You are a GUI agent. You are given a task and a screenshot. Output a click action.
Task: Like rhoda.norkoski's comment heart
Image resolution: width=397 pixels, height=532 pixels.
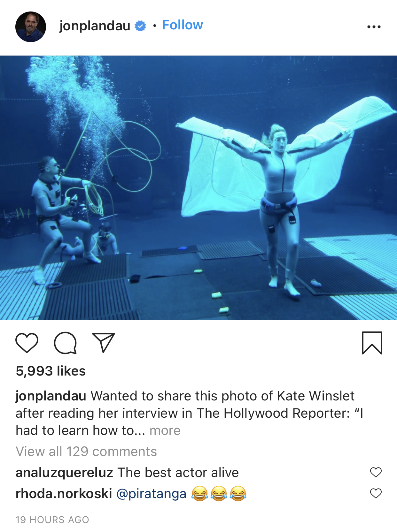(376, 493)
